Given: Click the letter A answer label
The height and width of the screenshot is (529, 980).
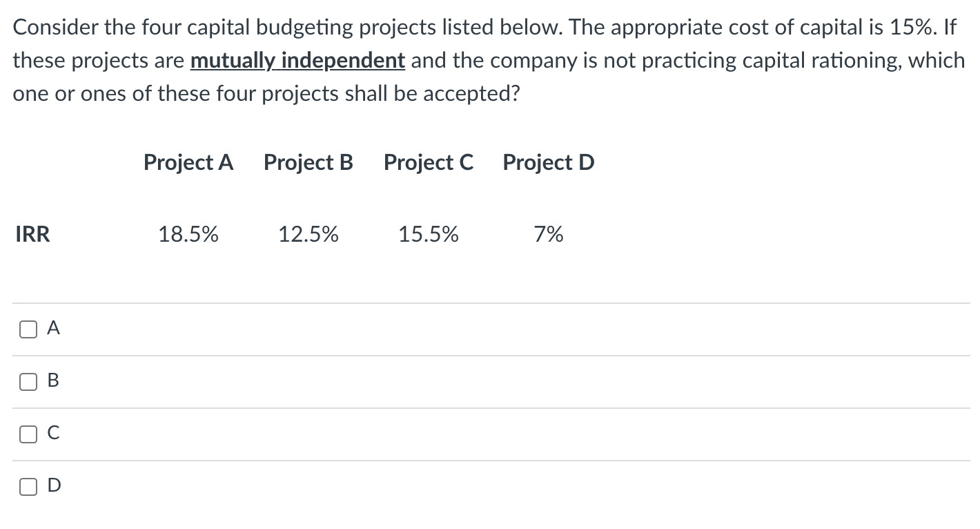Looking at the screenshot, I should coord(54,330).
